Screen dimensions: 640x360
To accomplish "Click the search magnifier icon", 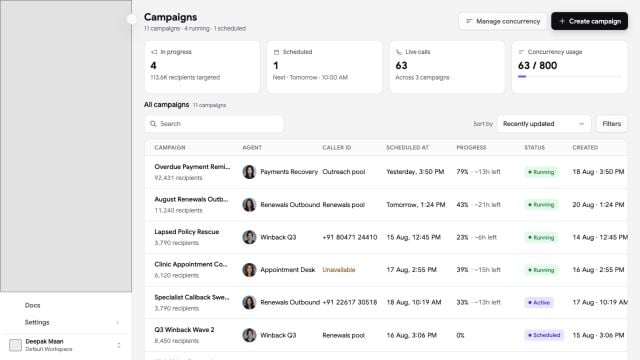I will [x=153, y=124].
